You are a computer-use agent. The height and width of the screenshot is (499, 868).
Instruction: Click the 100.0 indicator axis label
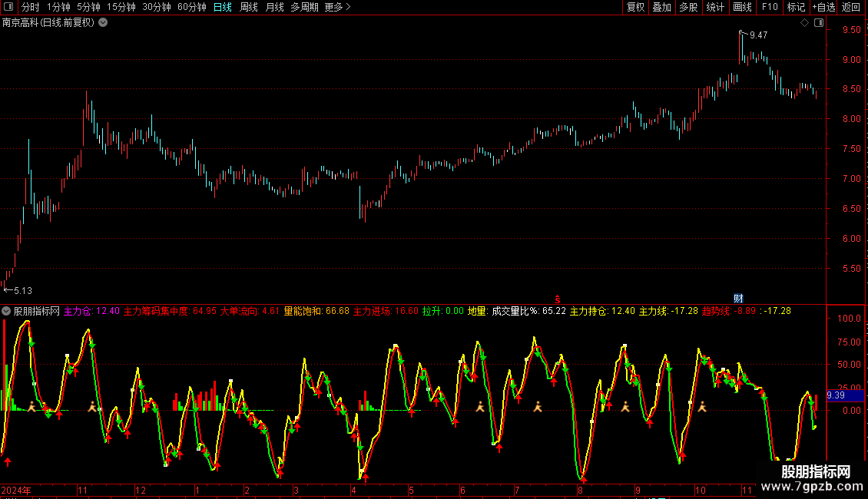point(849,319)
